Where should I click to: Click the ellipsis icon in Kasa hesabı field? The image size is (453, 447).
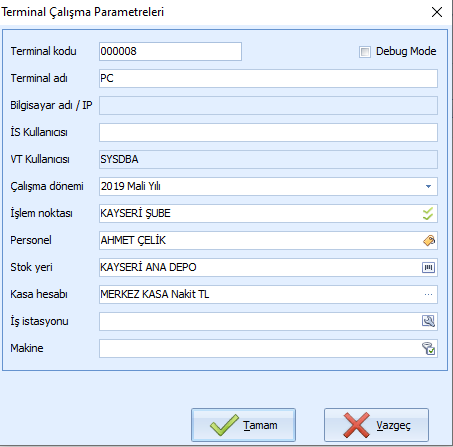coord(428,294)
